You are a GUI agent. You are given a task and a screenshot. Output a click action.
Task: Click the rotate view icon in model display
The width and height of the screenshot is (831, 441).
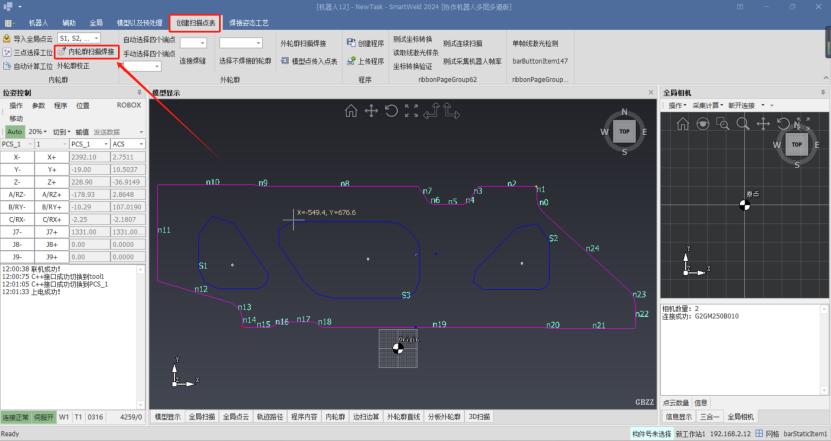click(391, 111)
